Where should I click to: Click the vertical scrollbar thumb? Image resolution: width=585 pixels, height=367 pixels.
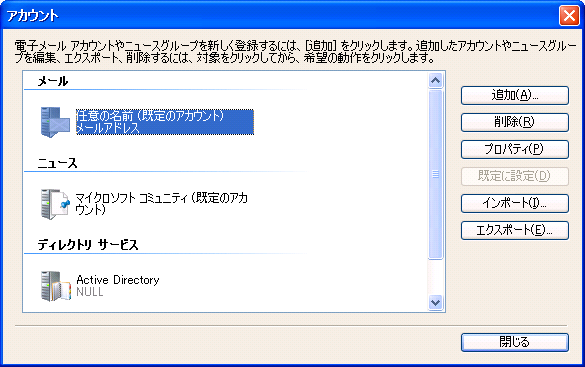click(x=435, y=174)
